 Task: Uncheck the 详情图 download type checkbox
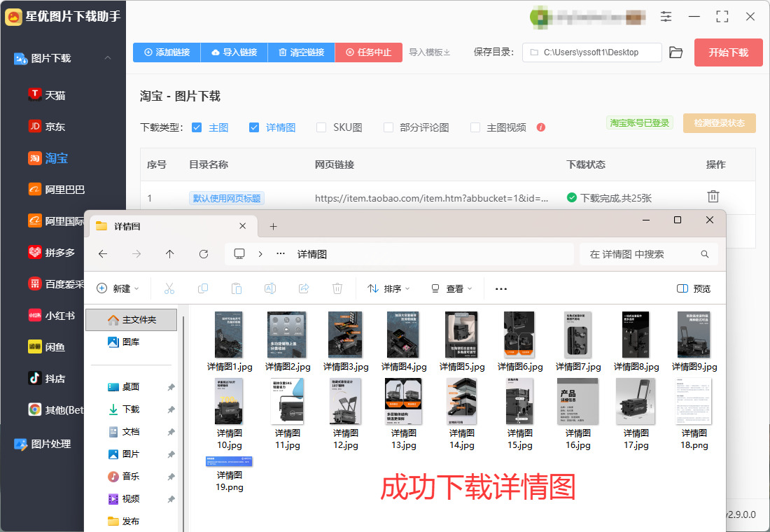pyautogui.click(x=254, y=127)
